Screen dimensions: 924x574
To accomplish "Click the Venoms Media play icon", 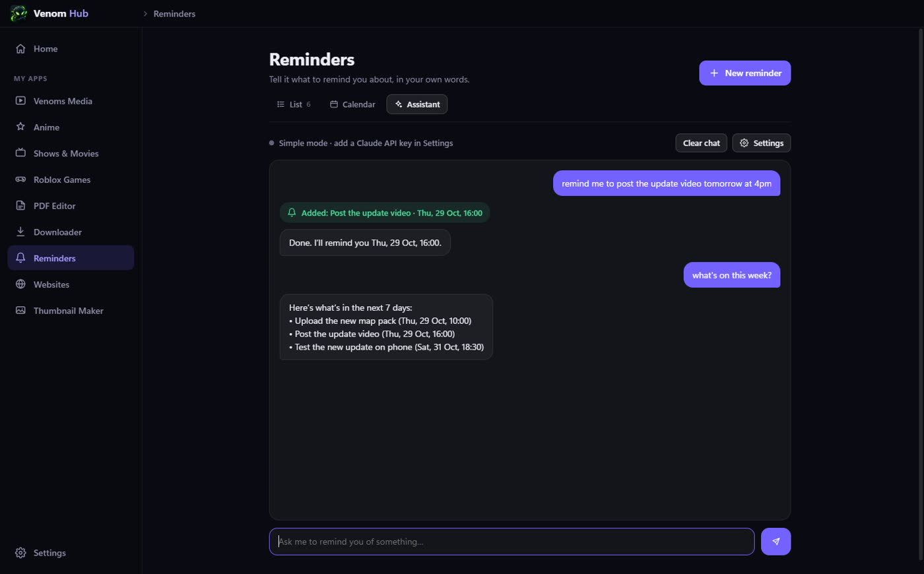I will [20, 101].
